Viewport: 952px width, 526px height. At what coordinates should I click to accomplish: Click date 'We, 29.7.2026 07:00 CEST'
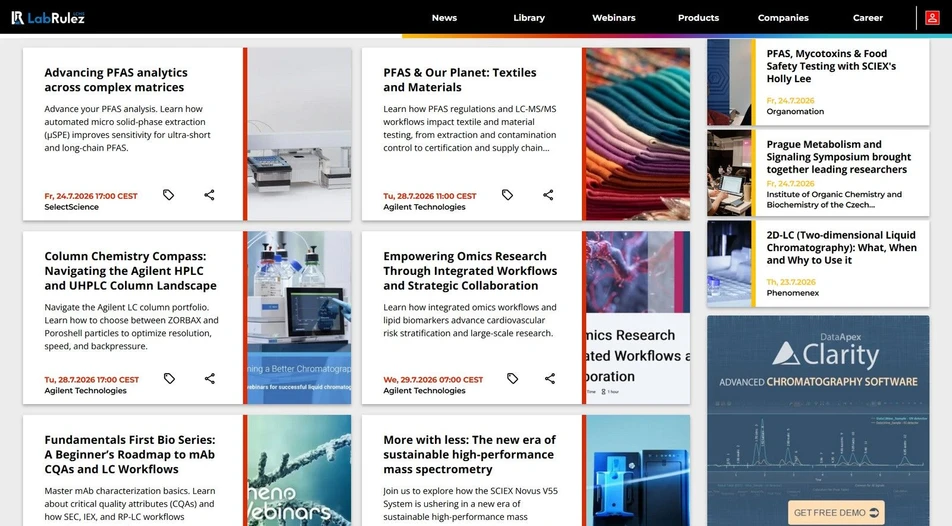[x=433, y=380]
